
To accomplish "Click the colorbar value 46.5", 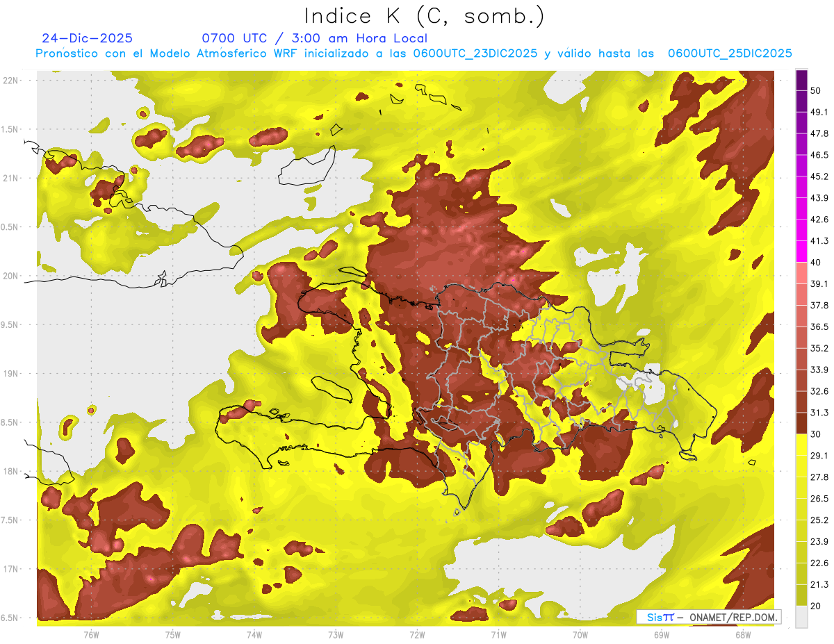I will tap(819, 155).
